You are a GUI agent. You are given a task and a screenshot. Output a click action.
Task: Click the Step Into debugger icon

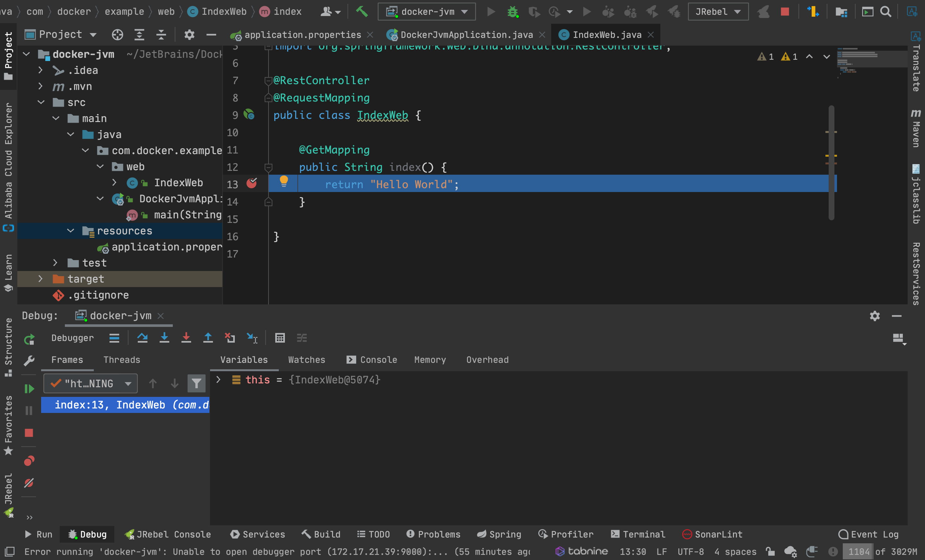[x=164, y=338]
